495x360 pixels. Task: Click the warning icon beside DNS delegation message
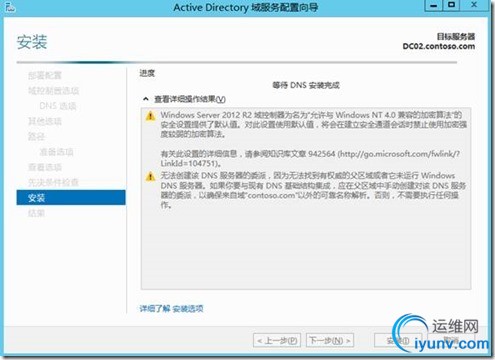(151, 176)
